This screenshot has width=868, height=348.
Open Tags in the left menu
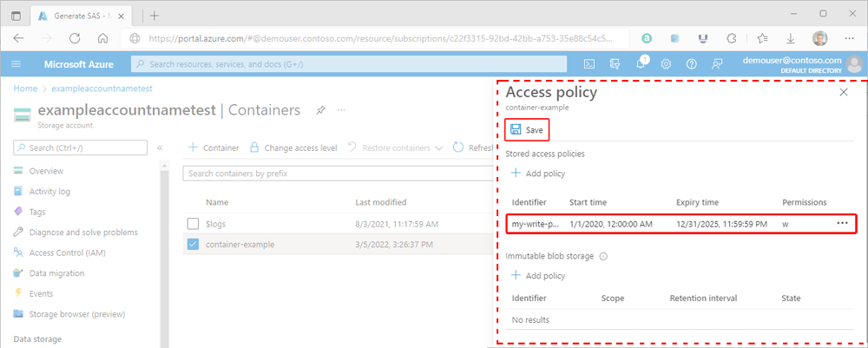tap(37, 212)
